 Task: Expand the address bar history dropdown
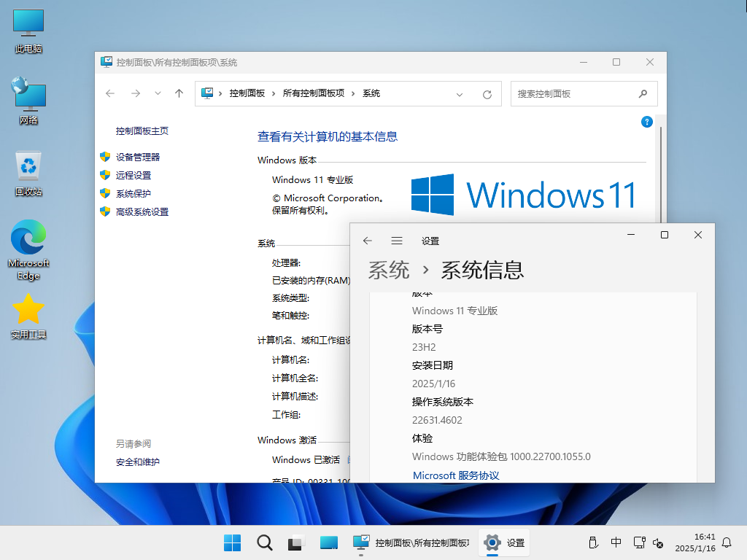(x=460, y=94)
